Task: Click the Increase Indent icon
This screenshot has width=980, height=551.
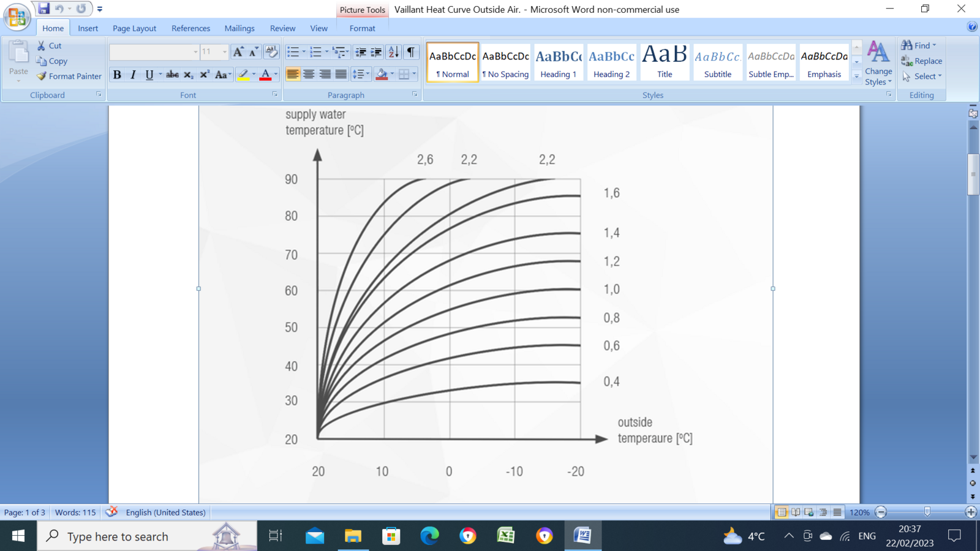Action: coord(377,52)
